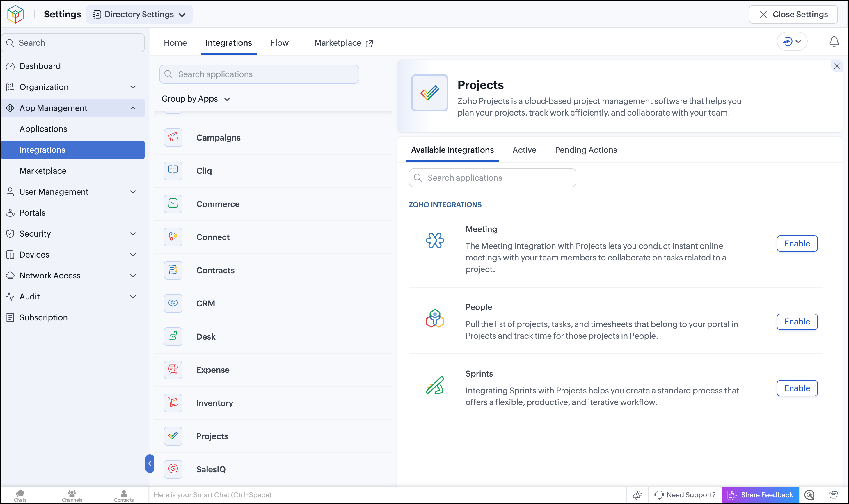Click Share Feedback button
This screenshot has height=504, width=849.
[x=760, y=495]
